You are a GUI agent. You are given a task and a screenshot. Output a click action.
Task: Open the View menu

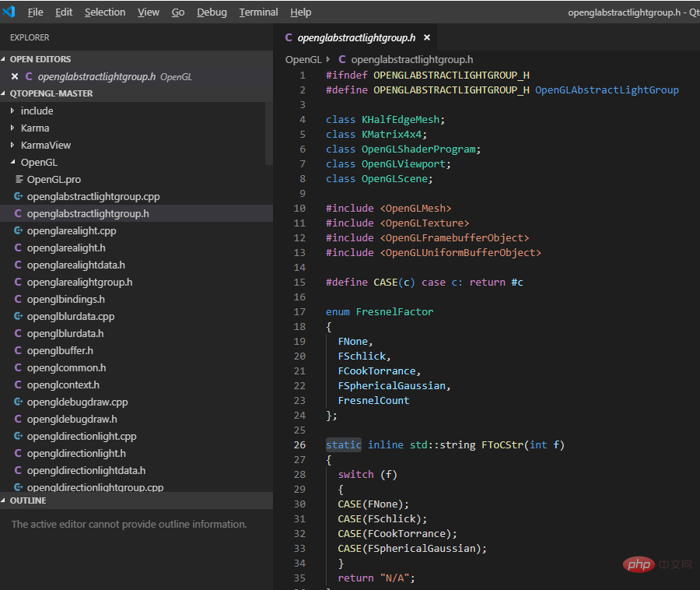click(149, 12)
